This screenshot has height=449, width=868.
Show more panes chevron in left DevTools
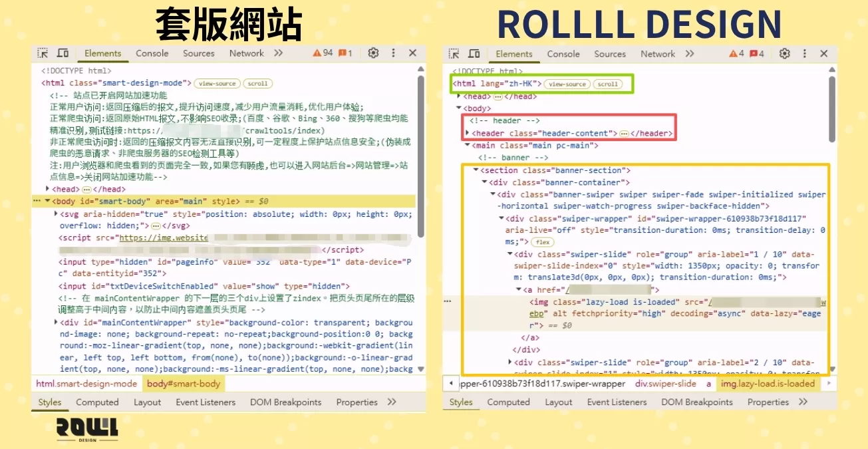(392, 402)
